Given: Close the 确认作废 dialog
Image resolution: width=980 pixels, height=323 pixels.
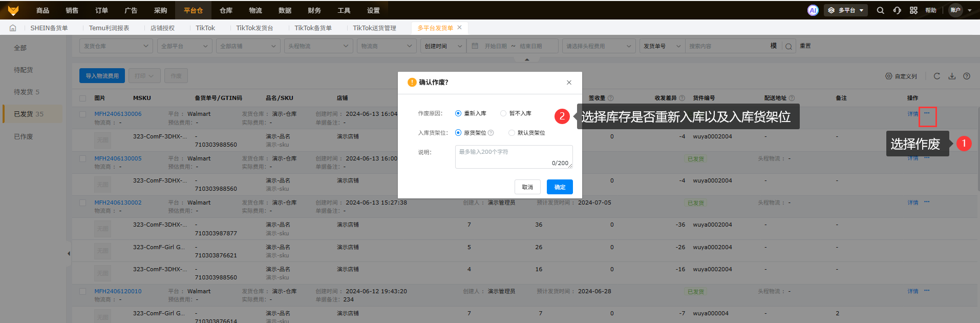Looking at the screenshot, I should (569, 83).
